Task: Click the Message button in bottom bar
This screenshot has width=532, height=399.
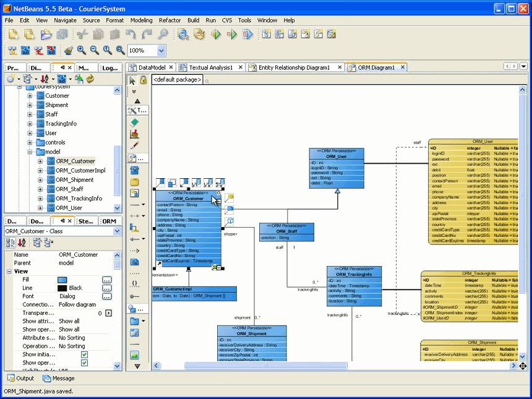Action: click(x=58, y=378)
